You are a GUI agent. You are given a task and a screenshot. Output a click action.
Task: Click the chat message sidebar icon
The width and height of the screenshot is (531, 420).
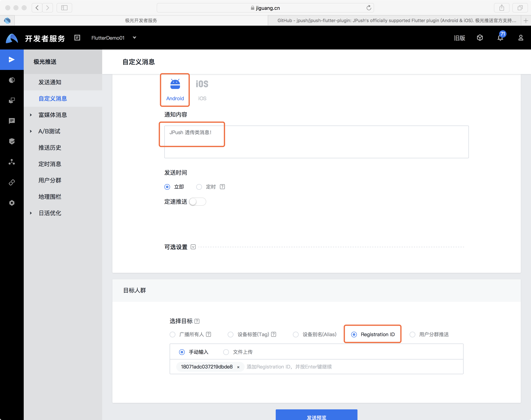pos(12,121)
